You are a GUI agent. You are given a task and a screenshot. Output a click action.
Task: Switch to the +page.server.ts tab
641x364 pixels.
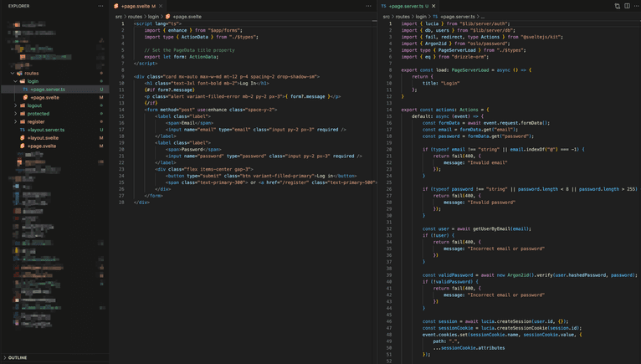pyautogui.click(x=407, y=6)
